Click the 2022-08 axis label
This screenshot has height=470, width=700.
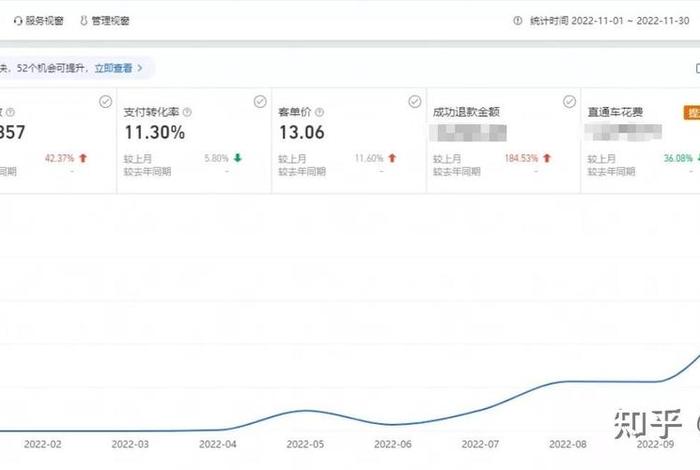click(568, 445)
